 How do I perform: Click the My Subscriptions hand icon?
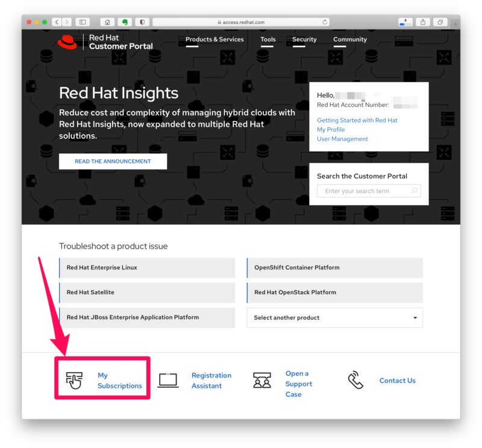(74, 380)
